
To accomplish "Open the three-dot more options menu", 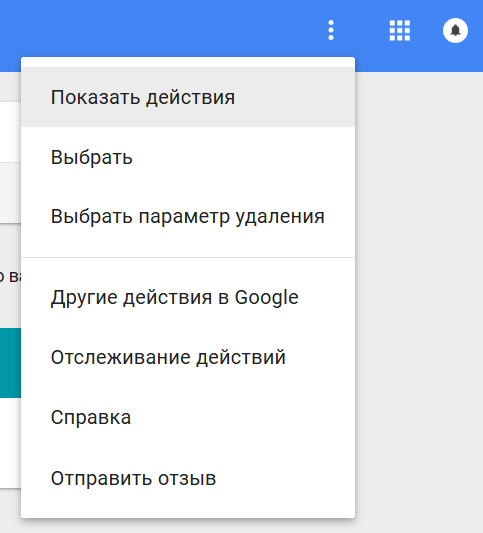I will click(x=331, y=30).
